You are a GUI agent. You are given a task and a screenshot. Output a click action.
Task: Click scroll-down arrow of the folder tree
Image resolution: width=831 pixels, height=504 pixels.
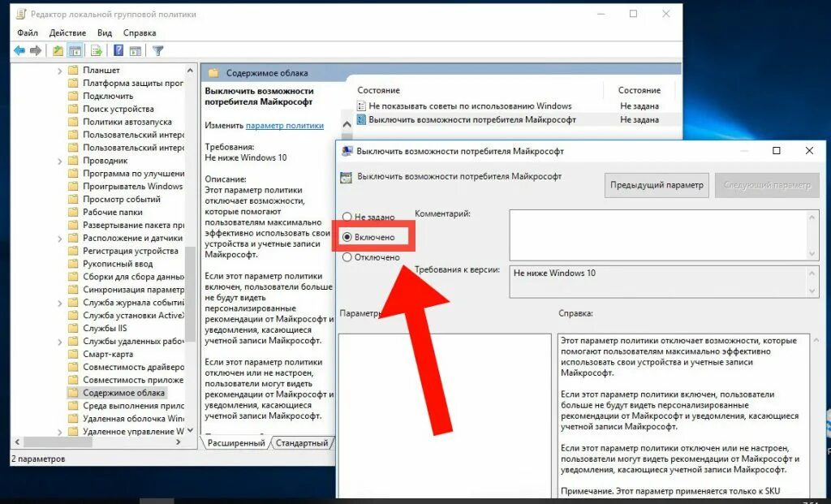[x=190, y=431]
